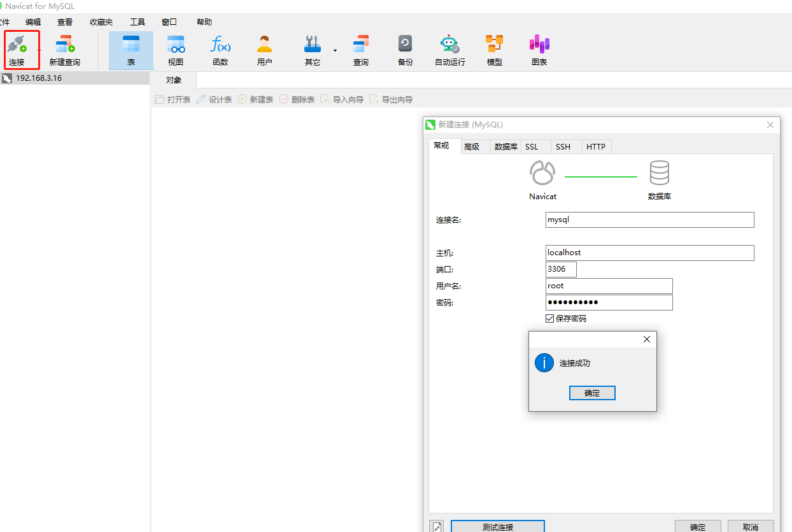Open the 查询 queries icon
The image size is (792, 532).
(361, 50)
